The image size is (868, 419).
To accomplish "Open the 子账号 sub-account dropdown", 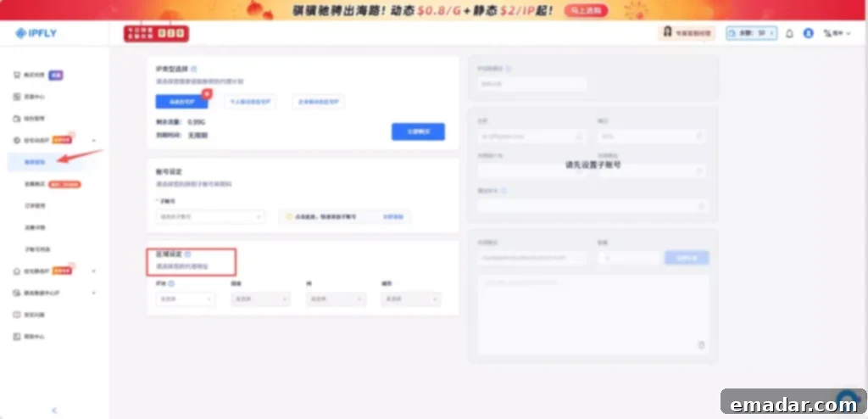I will pyautogui.click(x=210, y=216).
